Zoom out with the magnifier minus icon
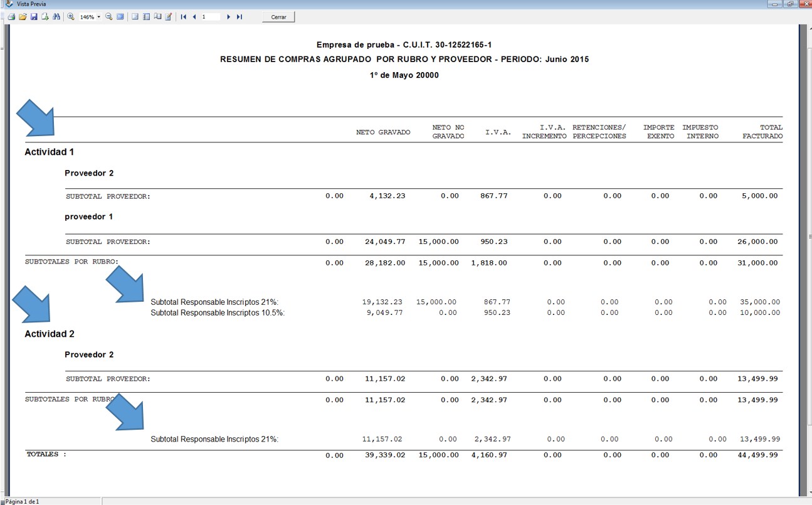 [x=109, y=17]
